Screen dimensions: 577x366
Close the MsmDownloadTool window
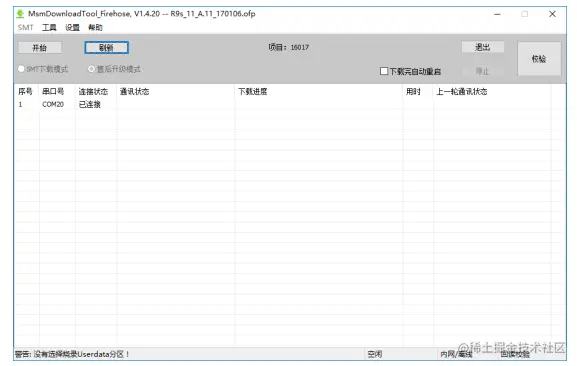click(552, 14)
